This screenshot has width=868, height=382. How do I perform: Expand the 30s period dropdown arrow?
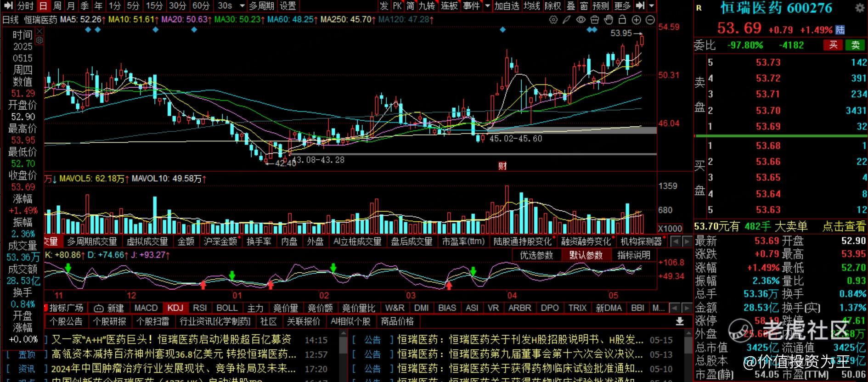[242, 6]
